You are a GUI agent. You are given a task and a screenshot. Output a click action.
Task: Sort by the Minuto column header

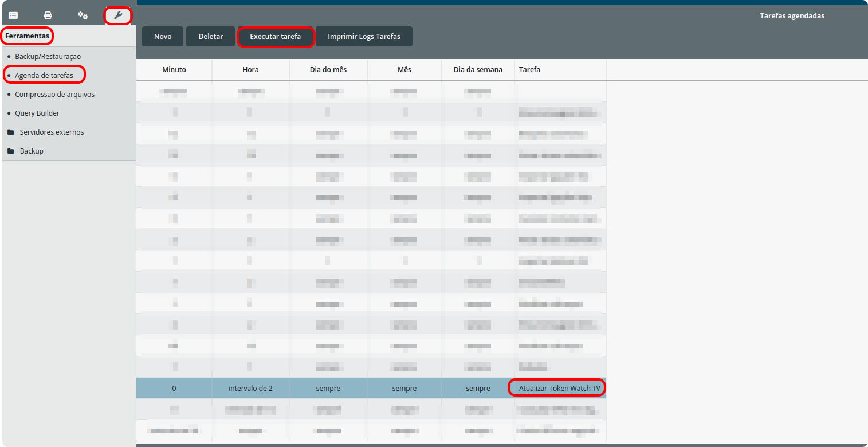pyautogui.click(x=174, y=70)
